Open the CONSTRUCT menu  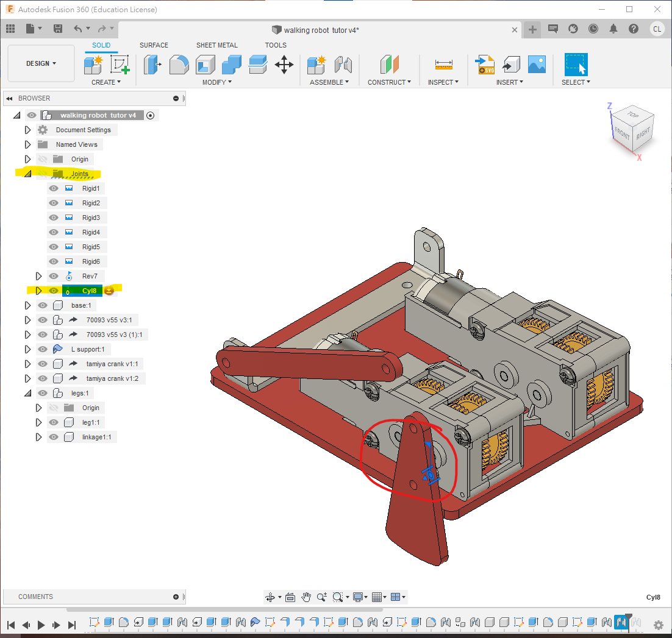pos(389,82)
